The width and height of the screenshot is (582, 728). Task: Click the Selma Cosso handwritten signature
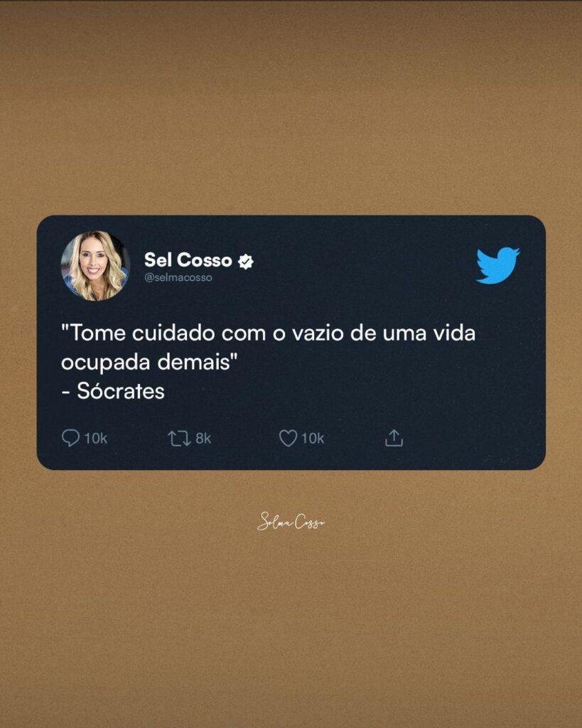click(291, 521)
